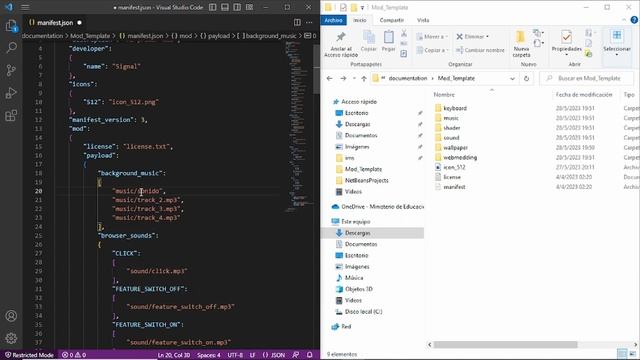Screen dimensions: 640x360
Task: Open Copiar a dropdown in ribbon
Action: [432, 50]
